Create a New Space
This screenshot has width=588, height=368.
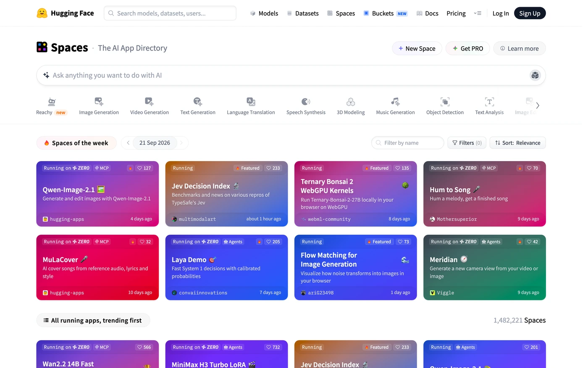[417, 48]
